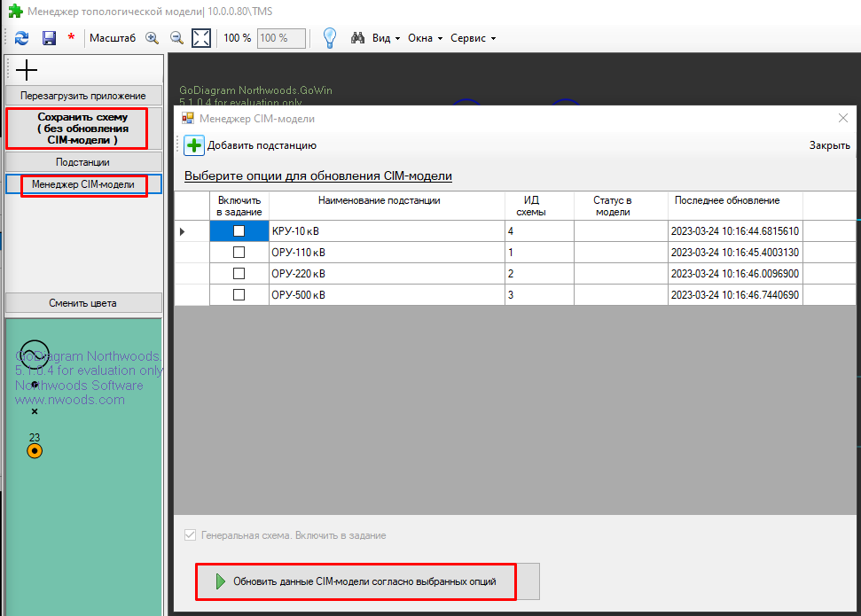Screen dimensions: 861x616
Task: Click the green plus add substation icon
Action: (194, 145)
